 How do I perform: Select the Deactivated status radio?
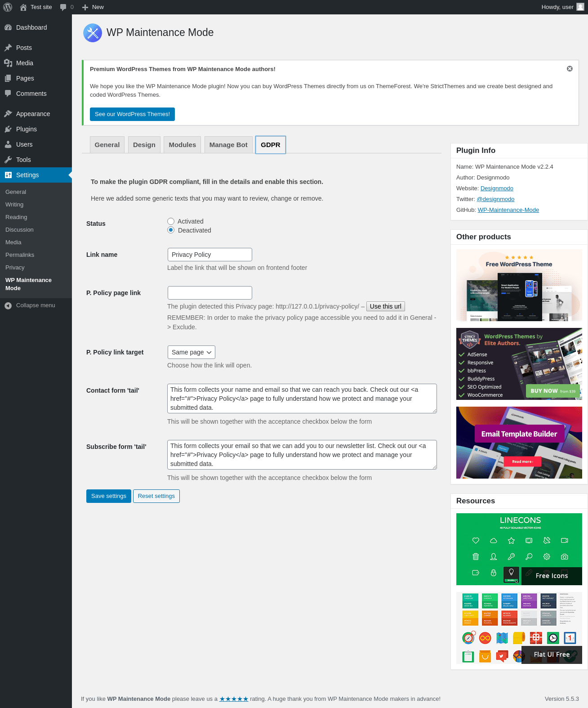(x=171, y=230)
